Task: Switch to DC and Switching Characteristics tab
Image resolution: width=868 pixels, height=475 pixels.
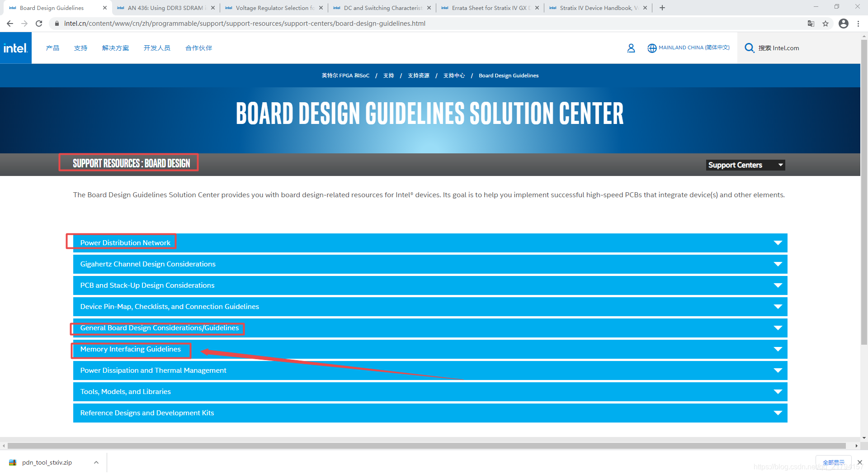Action: pyautogui.click(x=382, y=8)
